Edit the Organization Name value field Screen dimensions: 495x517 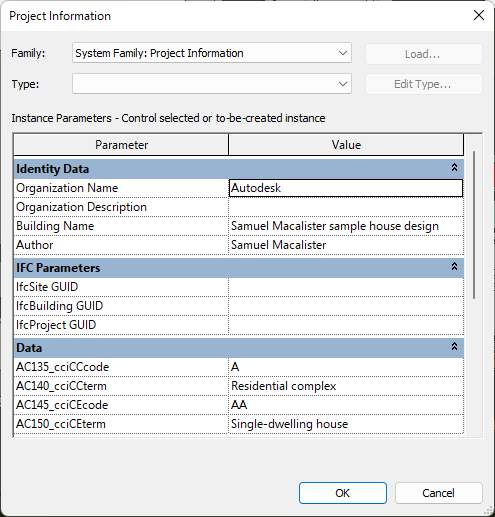tap(346, 188)
